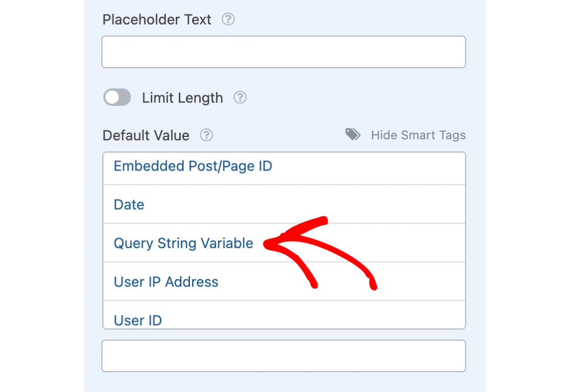Click the tag symbol above the smart tags list
This screenshot has height=392, width=570.
(352, 134)
